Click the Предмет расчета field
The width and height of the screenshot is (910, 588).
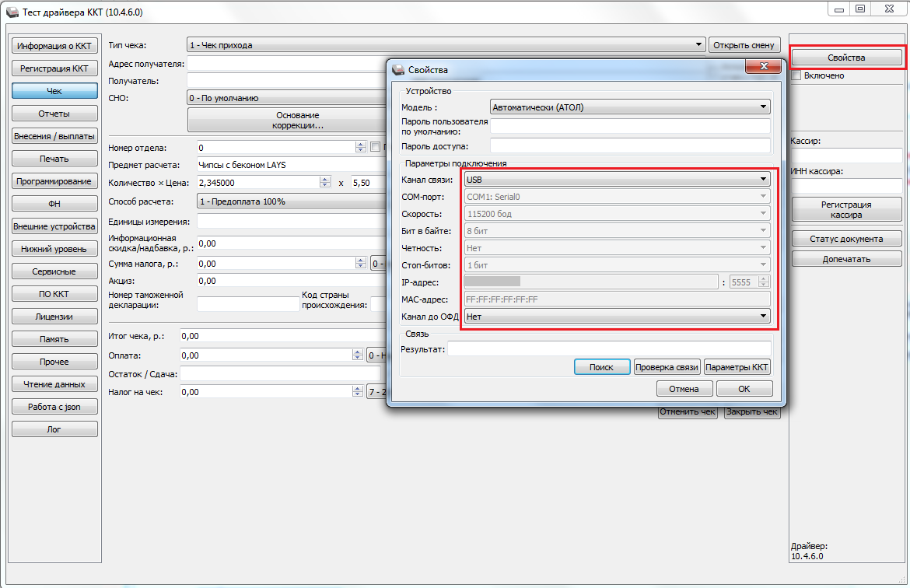292,165
